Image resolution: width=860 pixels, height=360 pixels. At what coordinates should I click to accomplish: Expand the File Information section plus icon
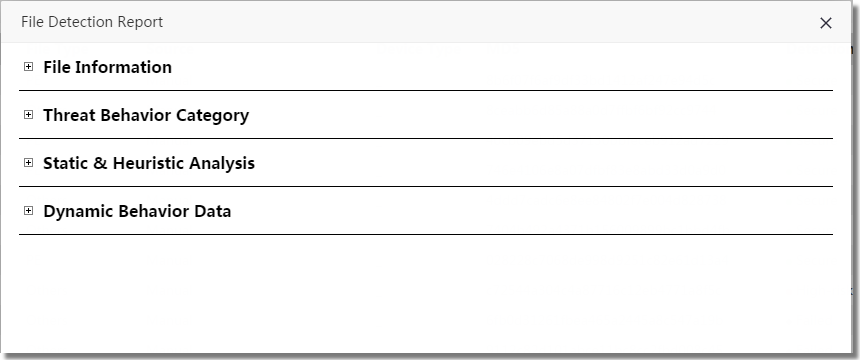coord(29,66)
